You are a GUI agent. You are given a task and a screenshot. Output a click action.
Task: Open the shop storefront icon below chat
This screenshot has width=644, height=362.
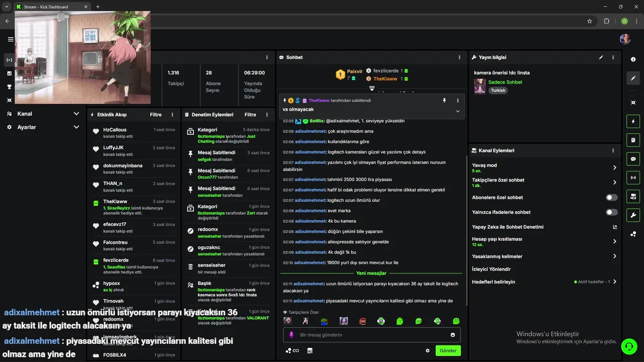tap(310, 350)
